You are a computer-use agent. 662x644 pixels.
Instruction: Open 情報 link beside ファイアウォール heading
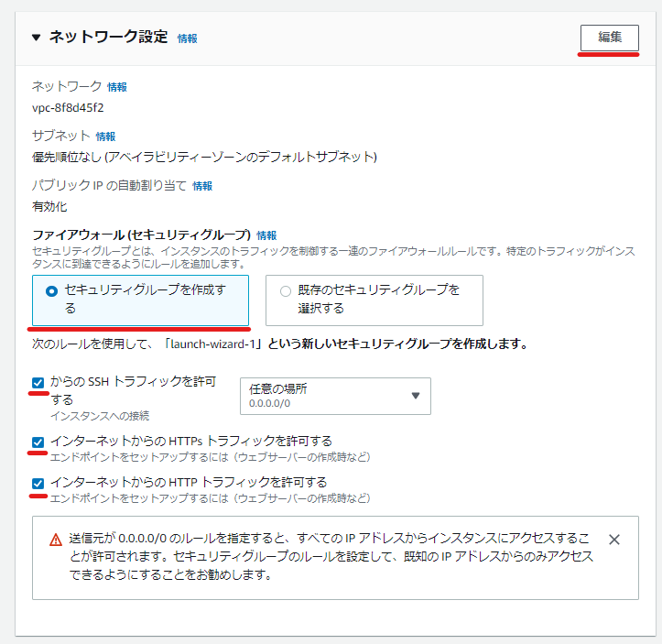[266, 235]
